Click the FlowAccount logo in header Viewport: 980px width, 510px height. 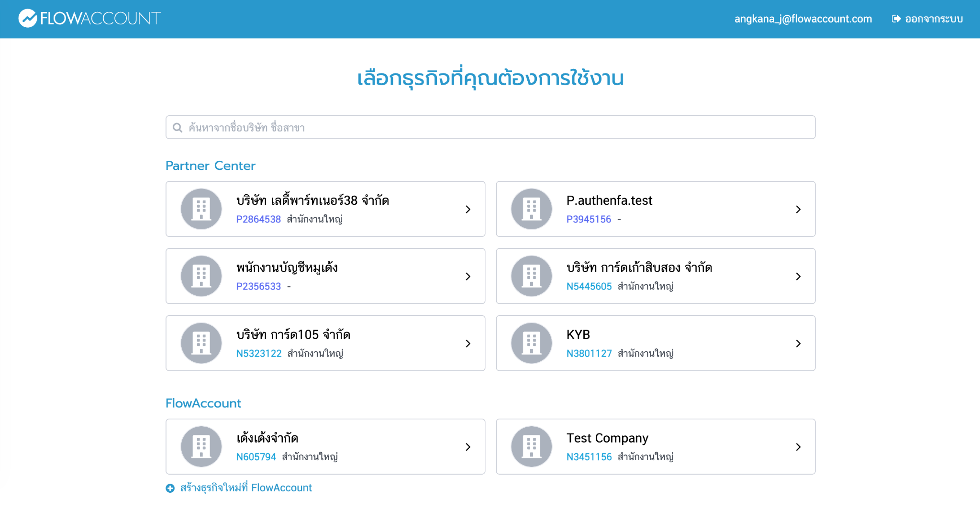89,19
